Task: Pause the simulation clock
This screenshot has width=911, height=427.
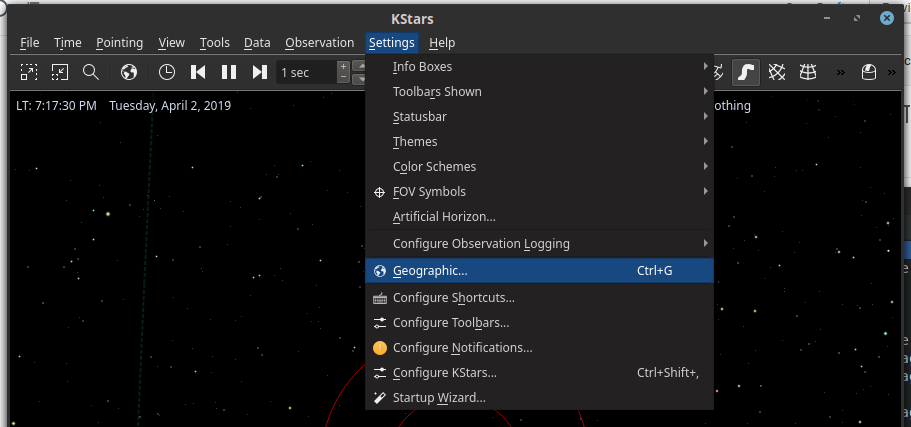Action: 228,72
